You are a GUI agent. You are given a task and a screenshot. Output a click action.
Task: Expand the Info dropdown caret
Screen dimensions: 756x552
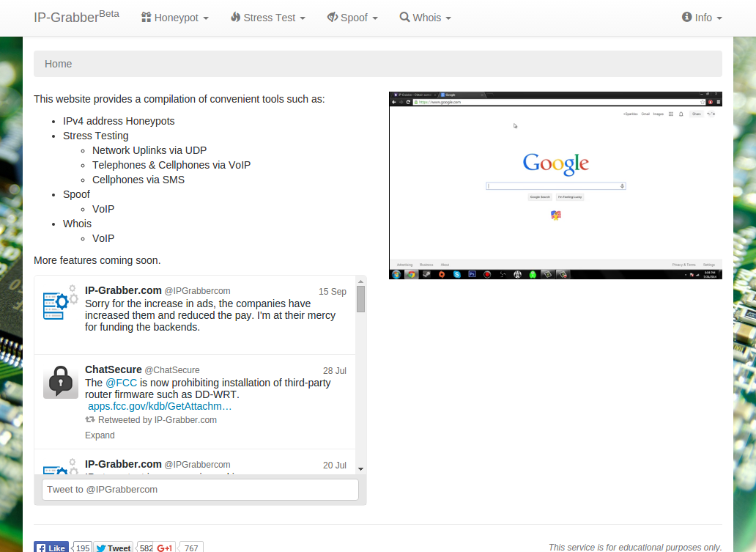[719, 18]
